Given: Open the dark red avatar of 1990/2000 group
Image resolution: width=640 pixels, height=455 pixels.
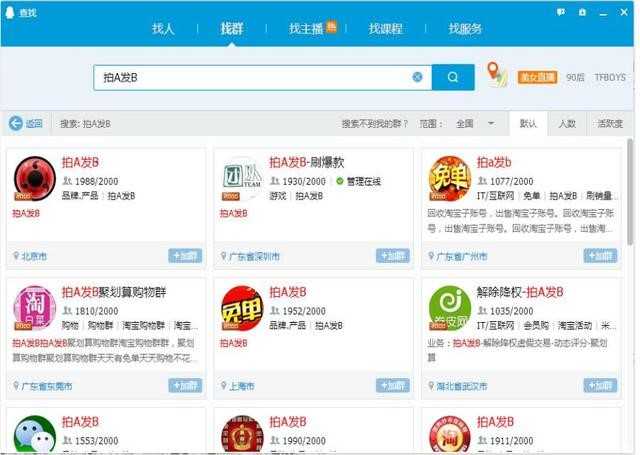Looking at the screenshot, I should 242,434.
